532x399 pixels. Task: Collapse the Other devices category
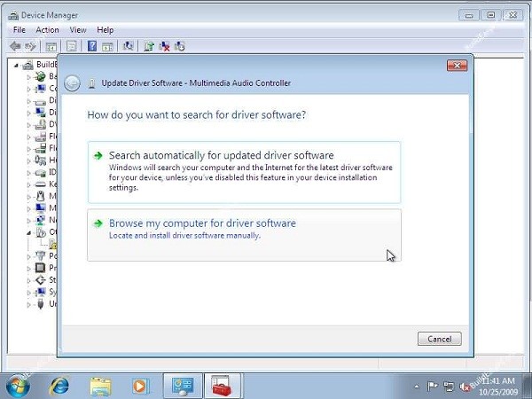[29, 232]
